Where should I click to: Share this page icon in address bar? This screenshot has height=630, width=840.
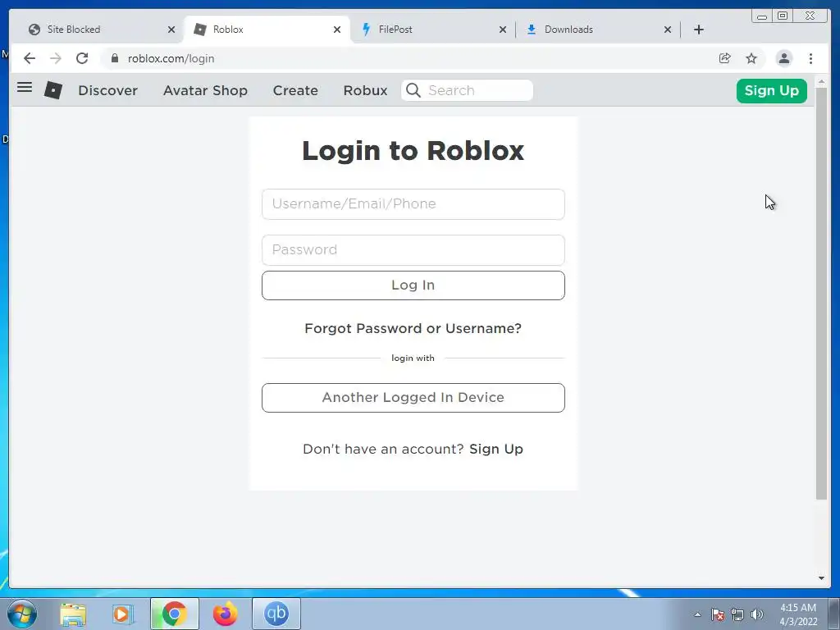click(x=725, y=58)
